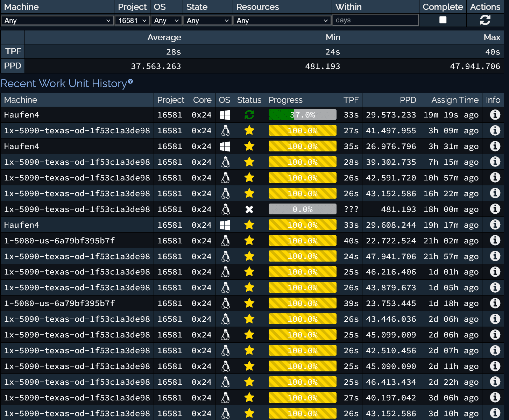This screenshot has width=509, height=420.
Task: Click the refresh icon under Actions
Action: point(485,20)
